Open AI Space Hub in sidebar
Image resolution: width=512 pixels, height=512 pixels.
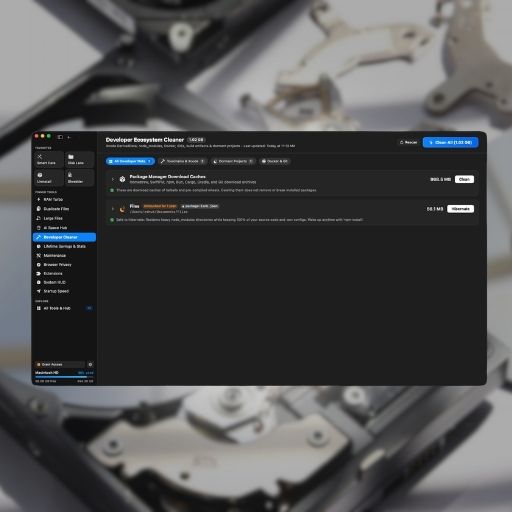pos(64,228)
